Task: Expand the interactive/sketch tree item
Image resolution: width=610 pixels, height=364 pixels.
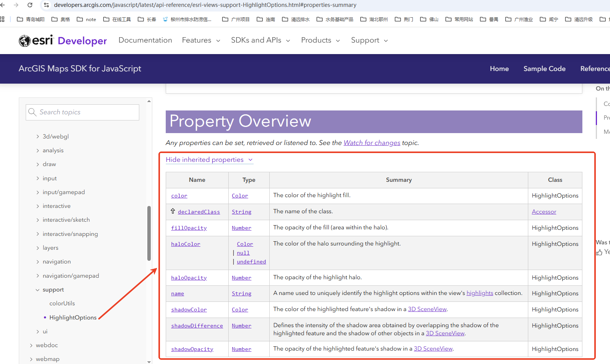Action: click(38, 220)
